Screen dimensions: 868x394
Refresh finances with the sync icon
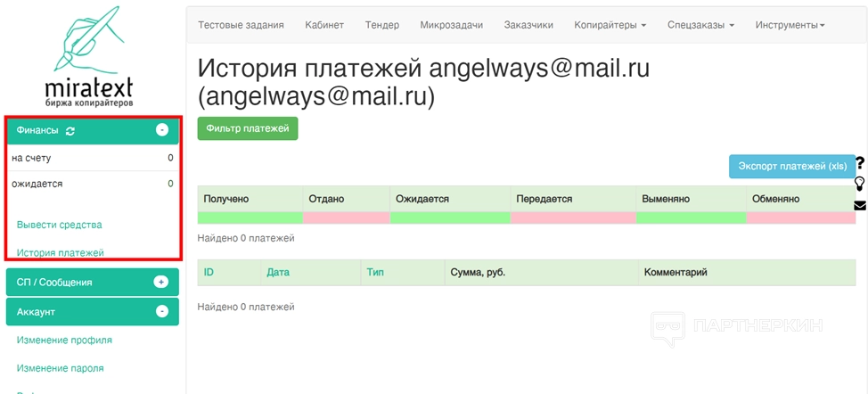click(x=70, y=131)
